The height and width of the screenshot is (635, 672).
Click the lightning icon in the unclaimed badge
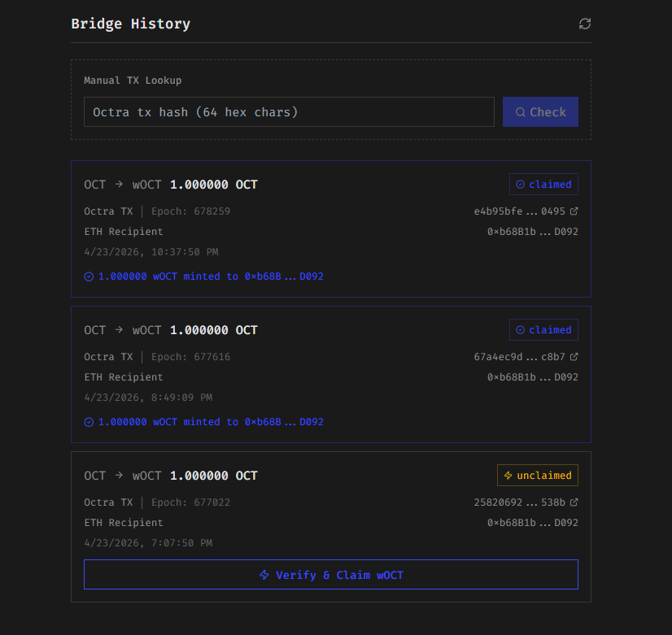click(508, 476)
